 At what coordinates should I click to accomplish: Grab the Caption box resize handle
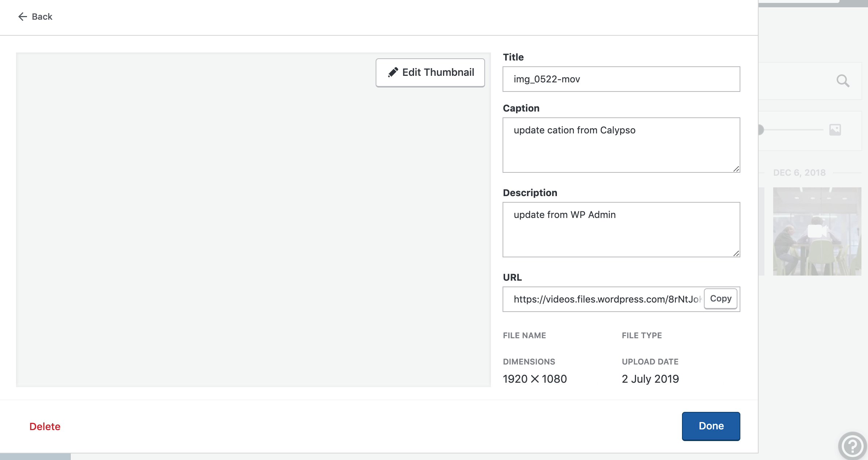point(736,169)
